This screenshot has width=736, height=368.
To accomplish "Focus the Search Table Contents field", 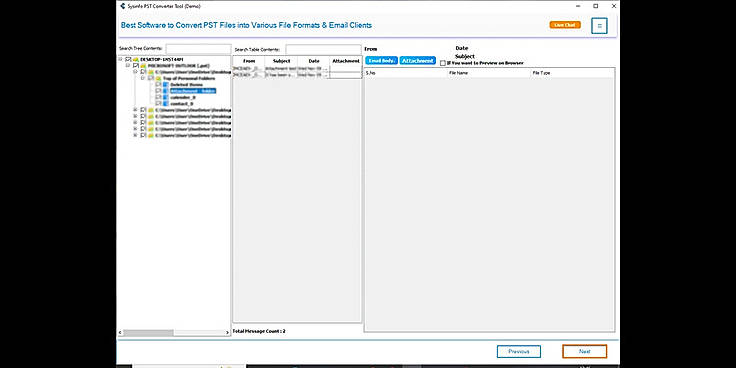I will (323, 49).
